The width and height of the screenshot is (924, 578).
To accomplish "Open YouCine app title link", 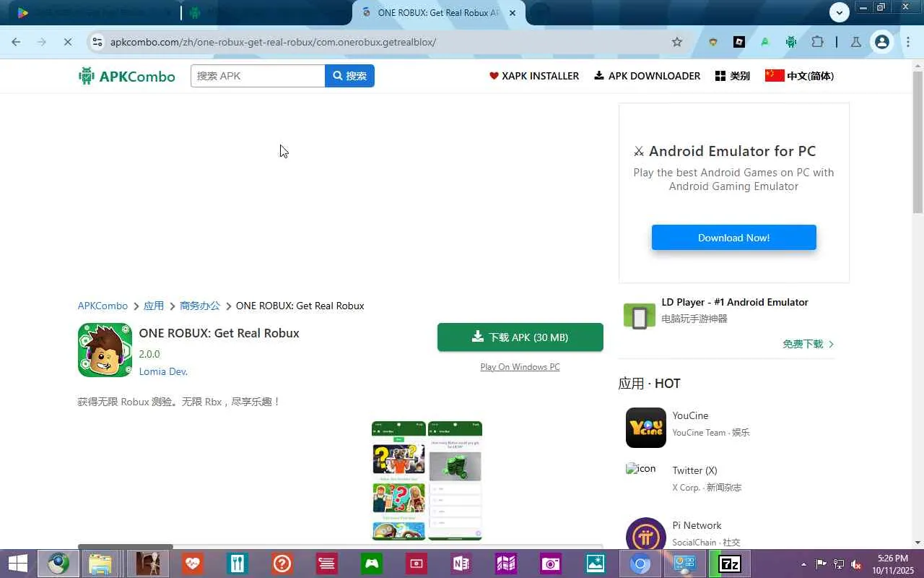I will (690, 415).
